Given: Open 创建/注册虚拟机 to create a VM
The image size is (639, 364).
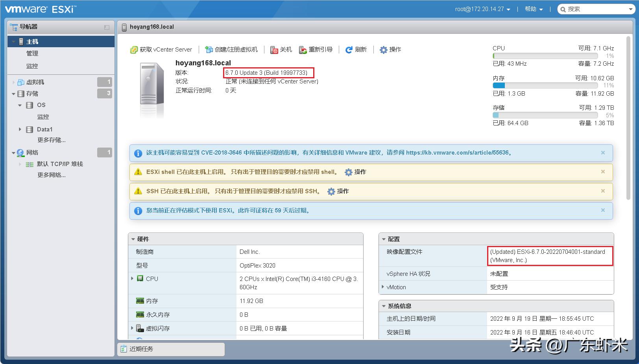Looking at the screenshot, I should click(209, 50).
